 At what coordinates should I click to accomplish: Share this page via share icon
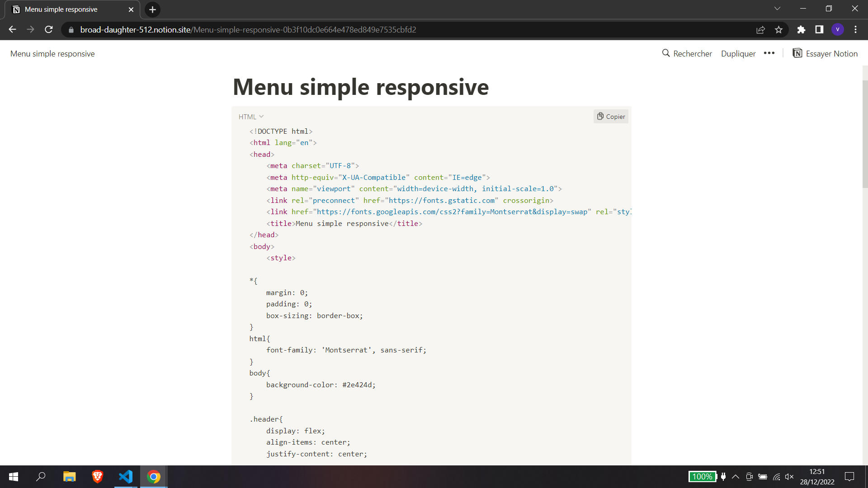point(760,29)
